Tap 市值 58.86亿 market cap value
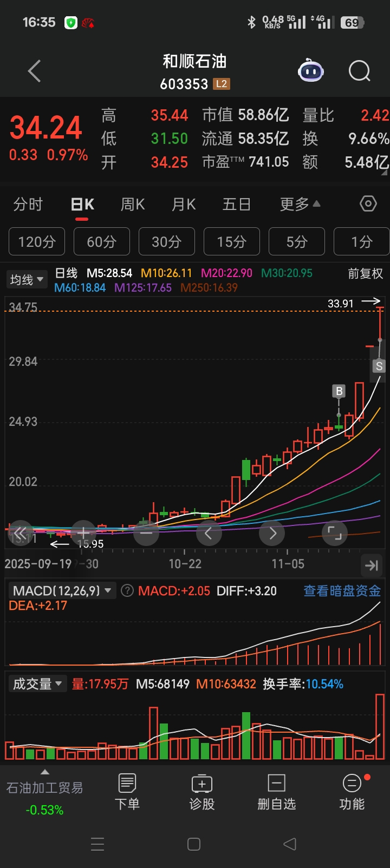This screenshot has width=390, height=868. pyautogui.click(x=245, y=115)
